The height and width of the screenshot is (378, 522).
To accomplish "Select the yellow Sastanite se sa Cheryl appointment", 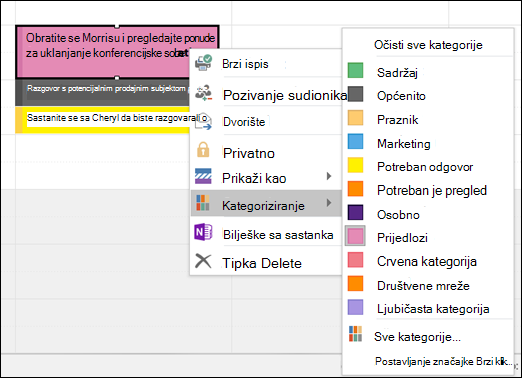I will [x=103, y=120].
